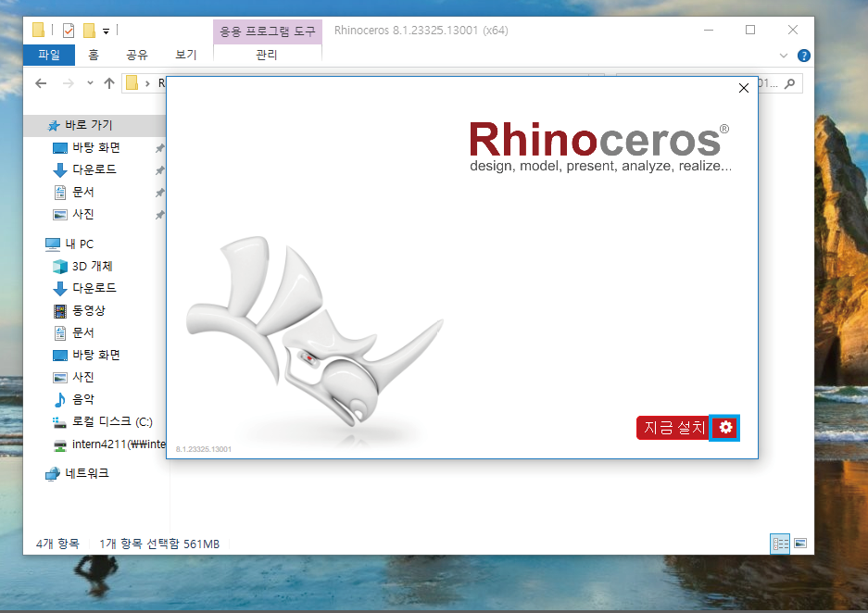The image size is (868, 613).
Task: Open intern4211 network drive
Action: point(108,444)
